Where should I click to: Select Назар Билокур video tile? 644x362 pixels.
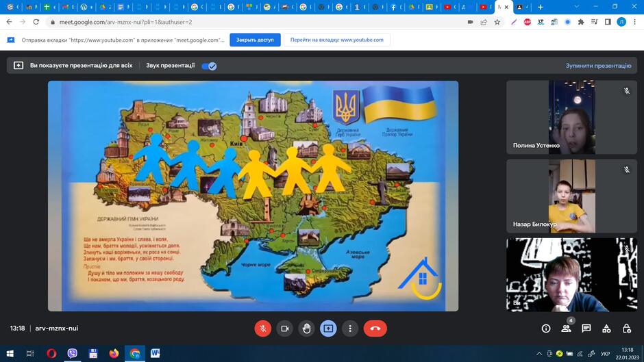571,196
